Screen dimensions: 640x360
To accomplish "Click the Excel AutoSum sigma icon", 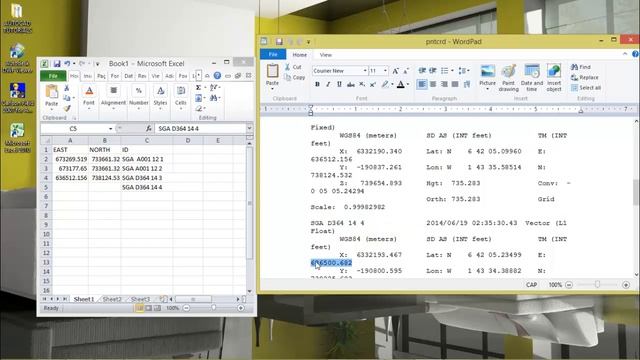I will 198,87.
